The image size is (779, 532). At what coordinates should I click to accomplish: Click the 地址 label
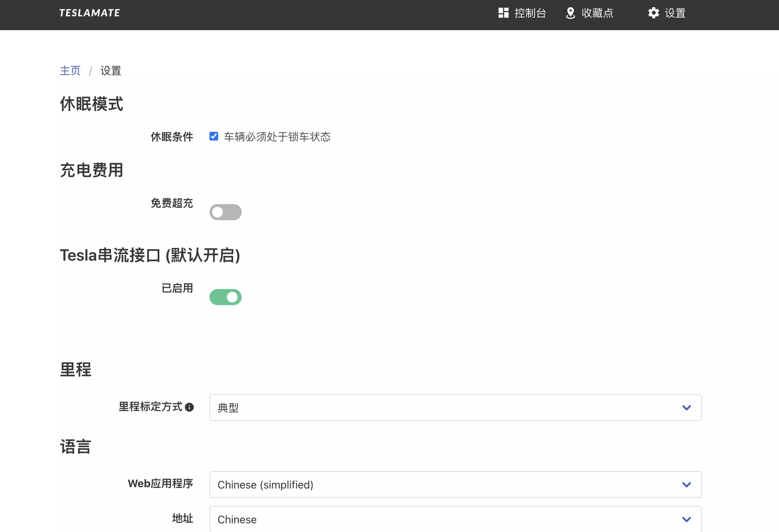(183, 518)
